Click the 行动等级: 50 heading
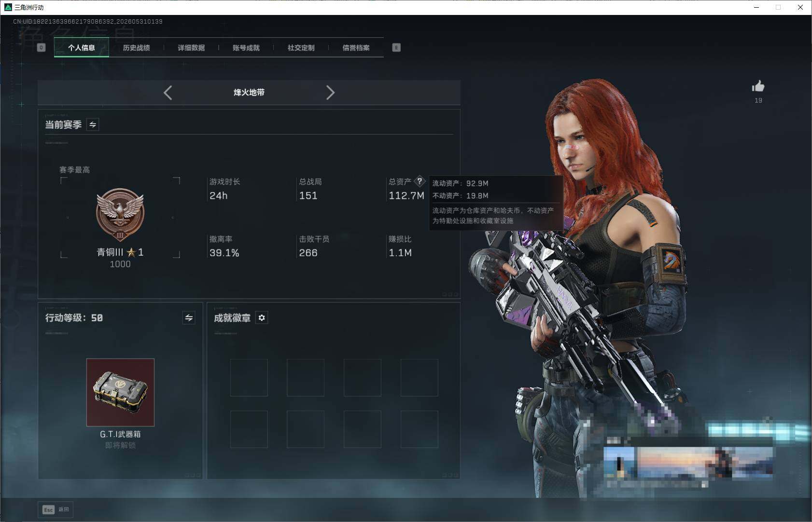Viewport: 812px width, 522px height. coord(74,318)
